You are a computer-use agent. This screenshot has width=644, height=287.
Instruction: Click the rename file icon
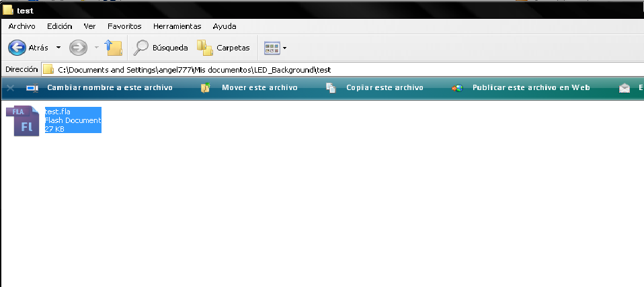[x=32, y=88]
